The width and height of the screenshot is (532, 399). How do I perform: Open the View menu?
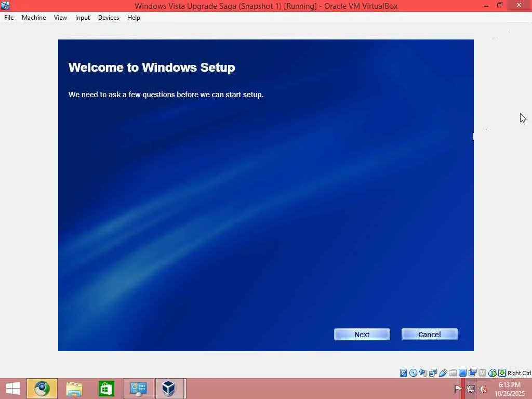[x=60, y=18]
